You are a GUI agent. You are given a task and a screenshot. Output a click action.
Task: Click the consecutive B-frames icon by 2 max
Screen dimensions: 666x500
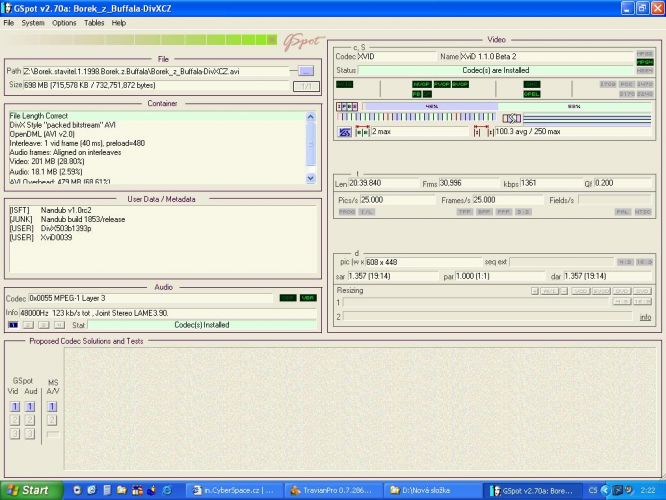tap(362, 132)
